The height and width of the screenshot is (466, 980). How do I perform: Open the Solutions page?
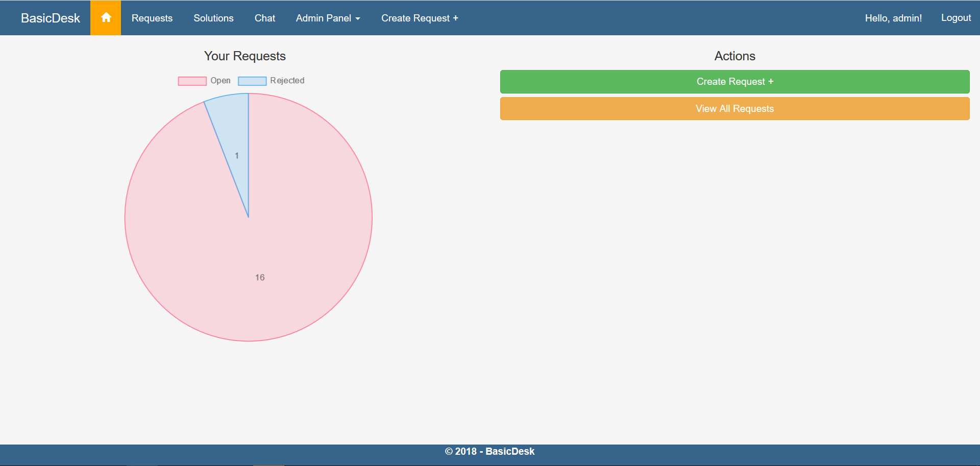(x=213, y=18)
